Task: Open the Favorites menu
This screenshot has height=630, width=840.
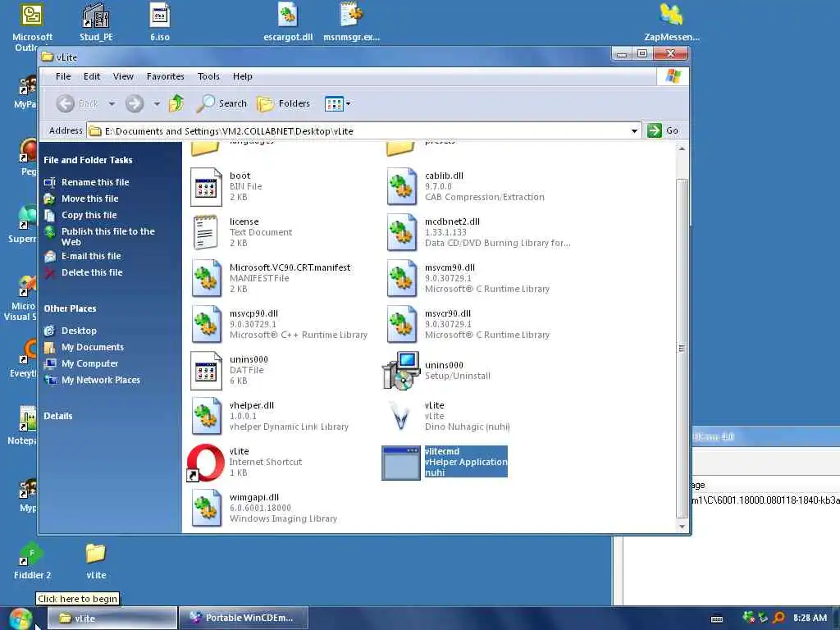Action: click(x=166, y=76)
